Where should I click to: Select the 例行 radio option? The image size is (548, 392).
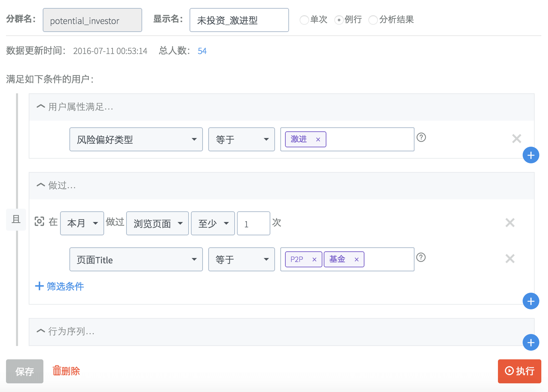pos(339,20)
